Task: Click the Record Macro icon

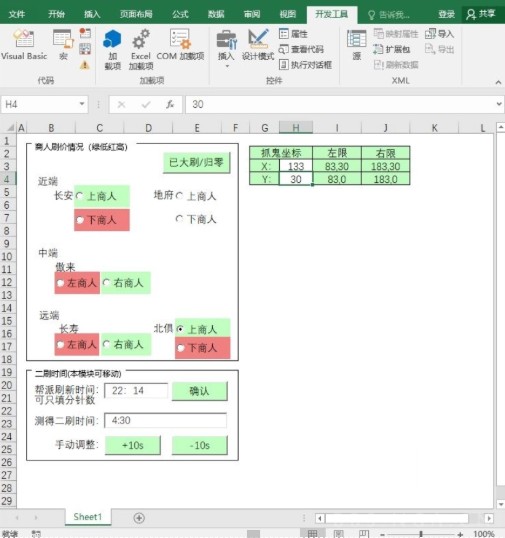Action: (85, 33)
